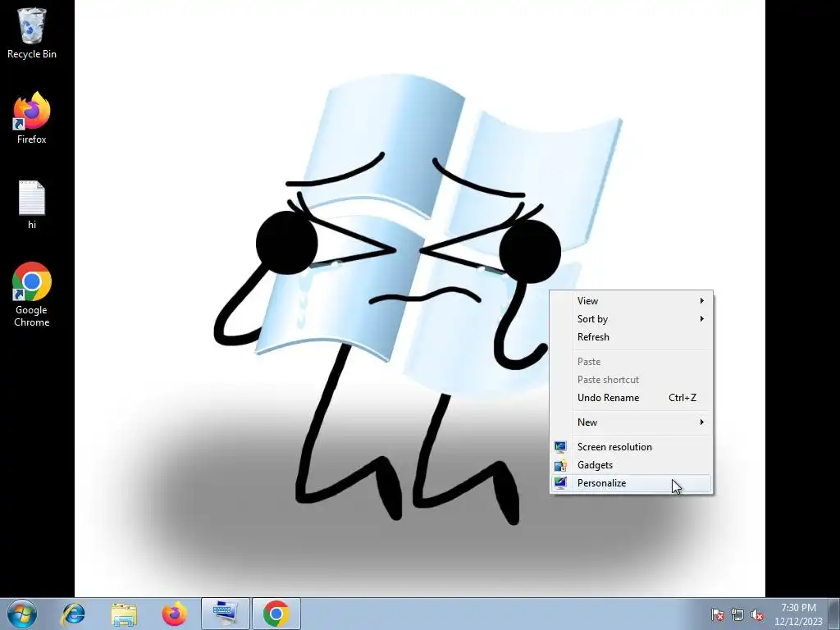Open the Action Center flag tray icon

click(717, 614)
